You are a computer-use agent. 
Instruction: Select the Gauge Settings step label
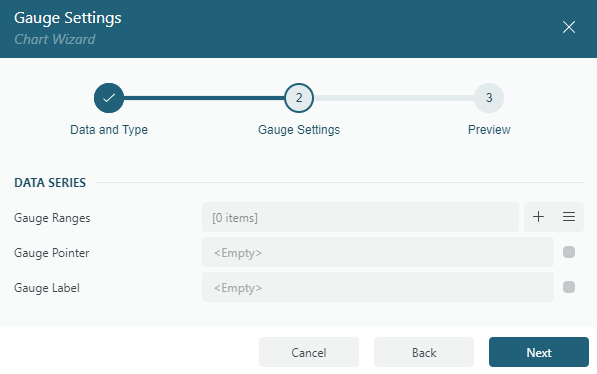(x=299, y=129)
